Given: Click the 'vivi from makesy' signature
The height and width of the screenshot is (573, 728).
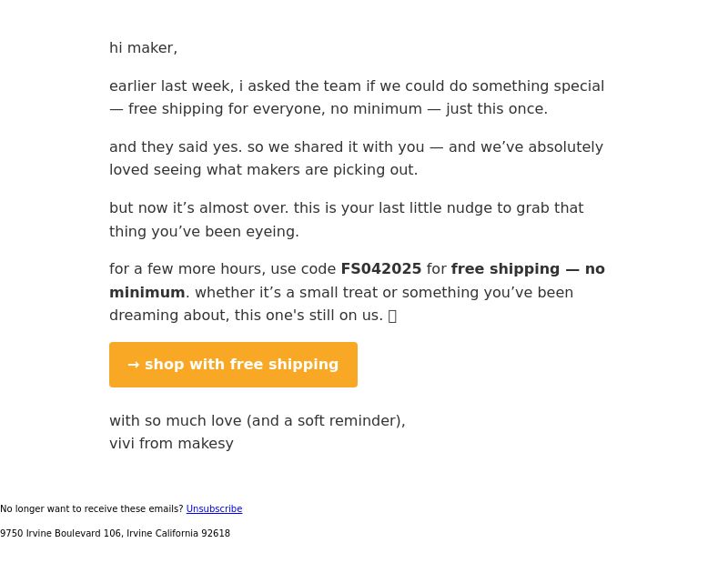Looking at the screenshot, I should 171,444.
